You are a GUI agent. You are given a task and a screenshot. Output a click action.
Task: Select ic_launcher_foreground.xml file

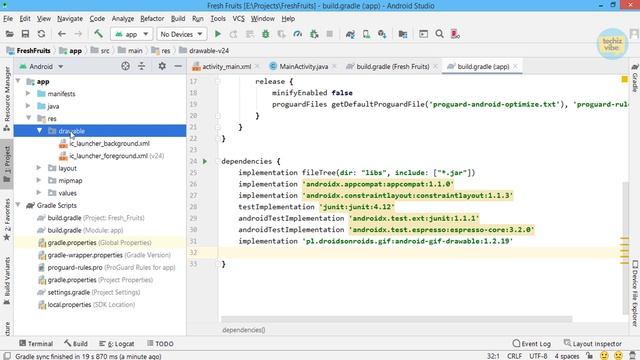tap(109, 156)
